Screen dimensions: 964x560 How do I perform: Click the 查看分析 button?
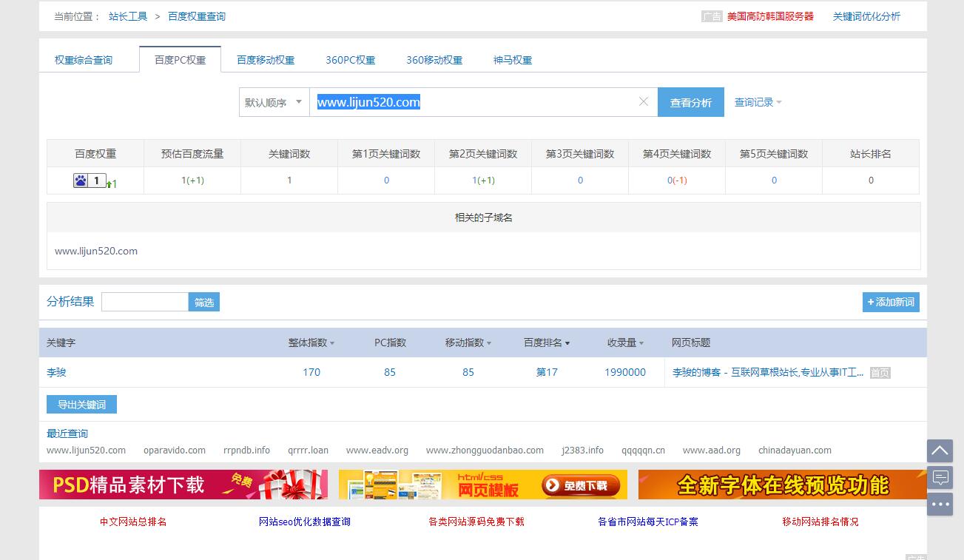click(690, 102)
